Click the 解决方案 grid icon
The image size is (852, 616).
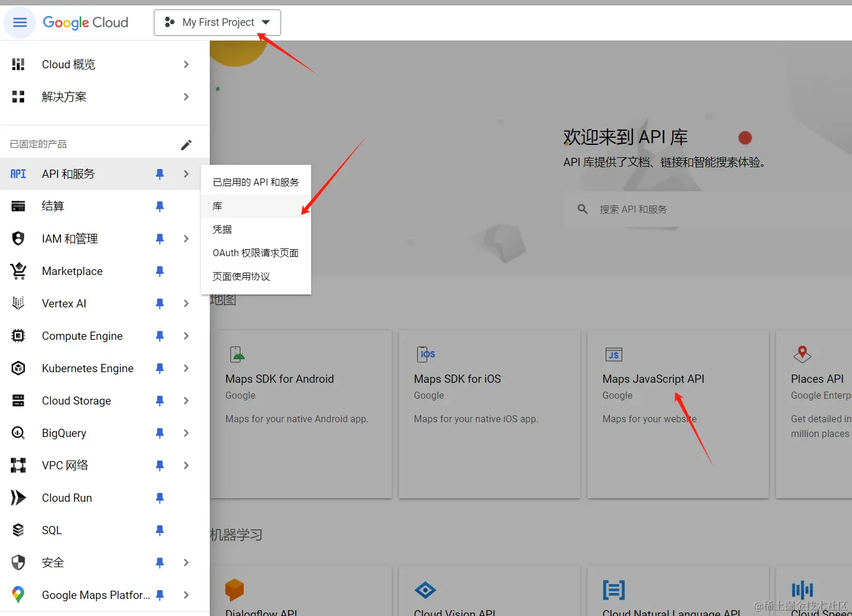coord(18,97)
